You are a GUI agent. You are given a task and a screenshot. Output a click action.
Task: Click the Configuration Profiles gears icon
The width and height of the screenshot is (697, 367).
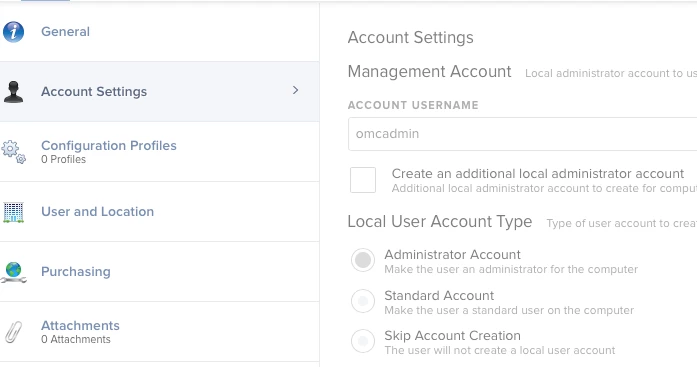[13, 152]
